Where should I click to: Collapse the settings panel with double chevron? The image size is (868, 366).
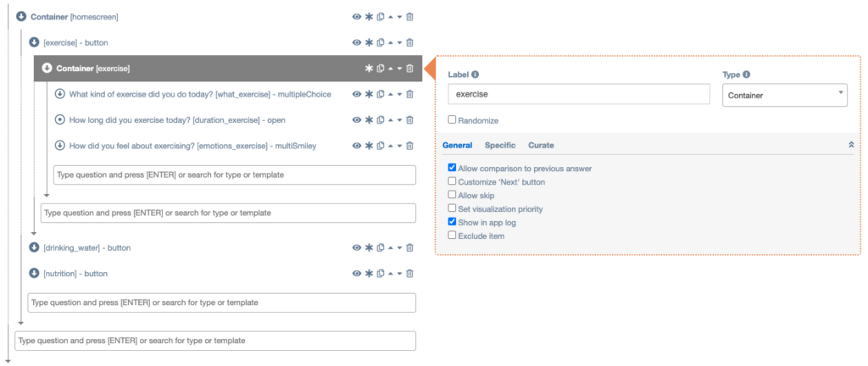click(x=851, y=146)
